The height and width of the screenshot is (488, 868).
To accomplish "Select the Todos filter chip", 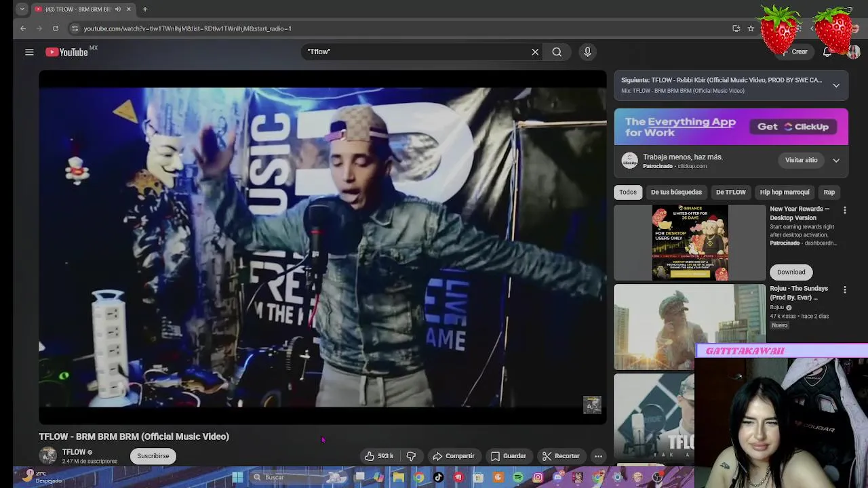I will [x=628, y=192].
